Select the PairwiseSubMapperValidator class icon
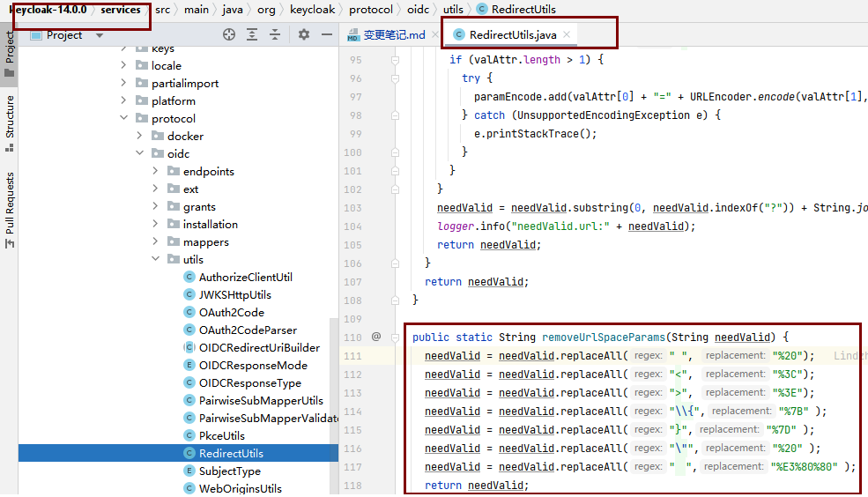 click(x=189, y=418)
